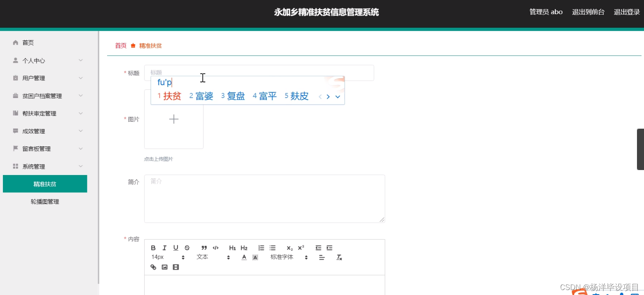Apply subscript formatting
644x295 pixels.
(x=290, y=248)
